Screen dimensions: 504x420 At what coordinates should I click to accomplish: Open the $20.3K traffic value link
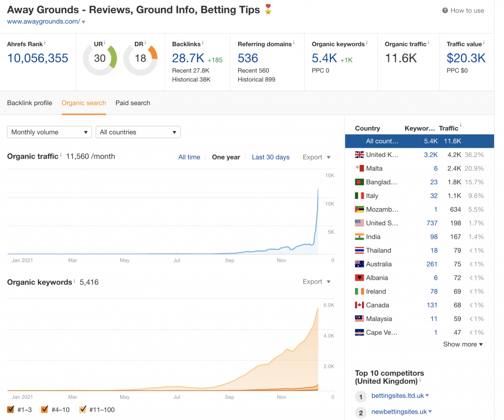[x=466, y=58]
